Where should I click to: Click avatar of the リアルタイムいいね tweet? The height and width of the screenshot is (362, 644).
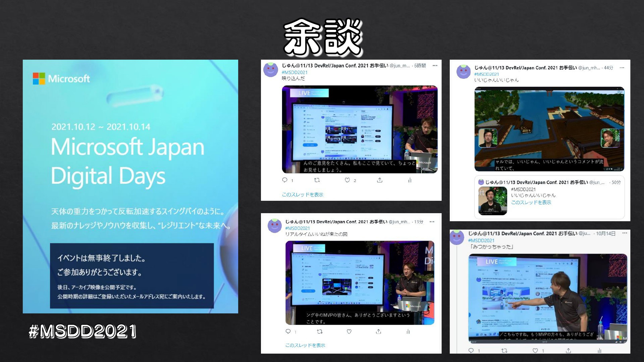click(x=275, y=226)
